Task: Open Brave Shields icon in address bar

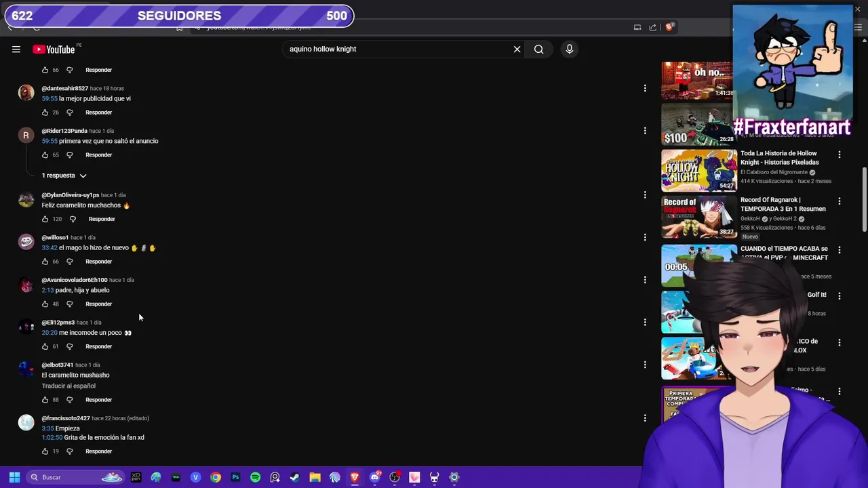Action: (x=669, y=27)
